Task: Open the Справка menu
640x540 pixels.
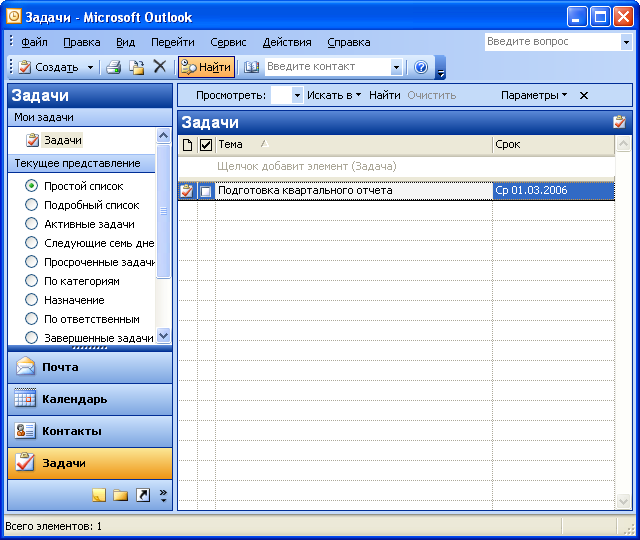Action: (x=349, y=42)
